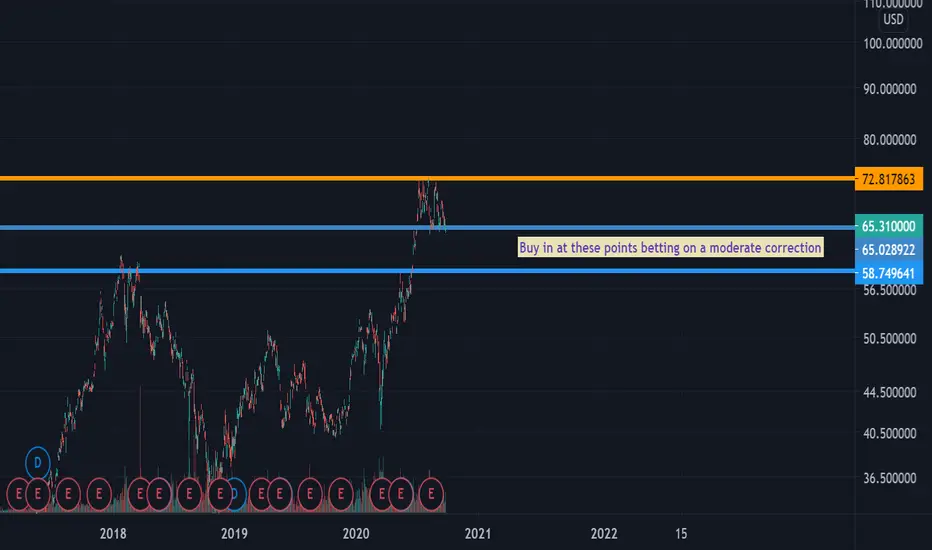Select the orange horizontal line at 72.817863

(x=427, y=178)
